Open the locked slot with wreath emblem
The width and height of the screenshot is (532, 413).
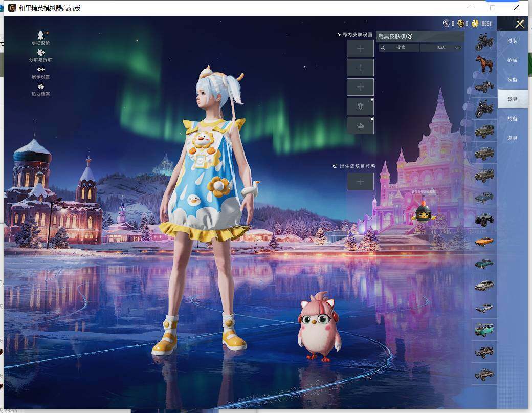click(x=360, y=106)
